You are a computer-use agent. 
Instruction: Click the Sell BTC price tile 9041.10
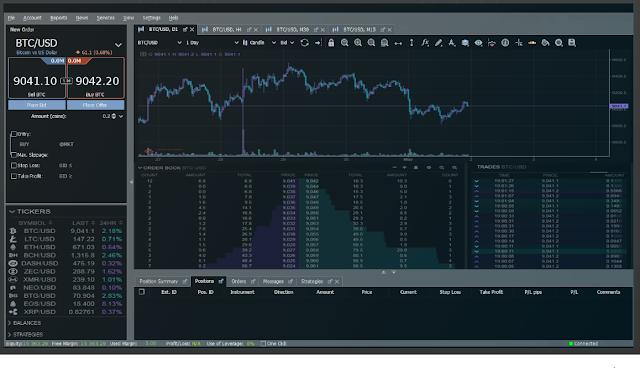tap(37, 78)
